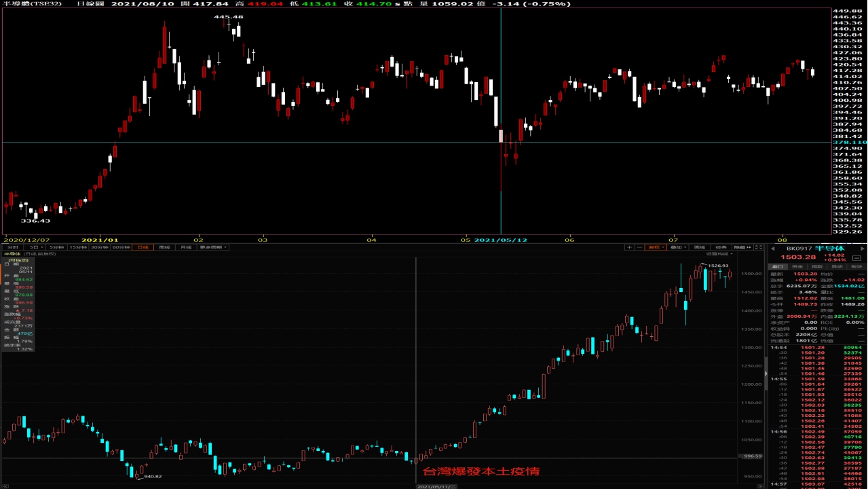Image resolution: width=868 pixels, height=489 pixels.
Task: Click the 2021/01 date label on axis
Action: (x=100, y=240)
